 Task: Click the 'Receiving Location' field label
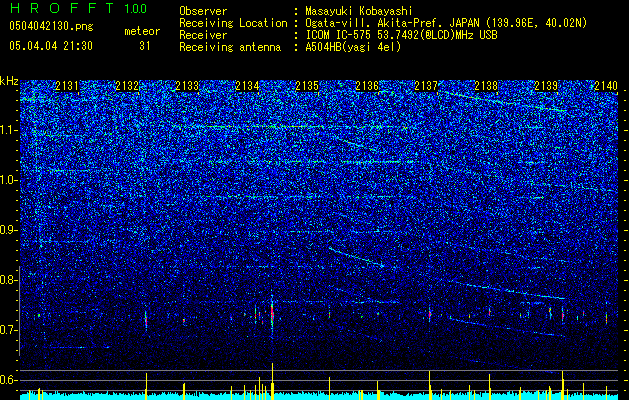pos(233,23)
